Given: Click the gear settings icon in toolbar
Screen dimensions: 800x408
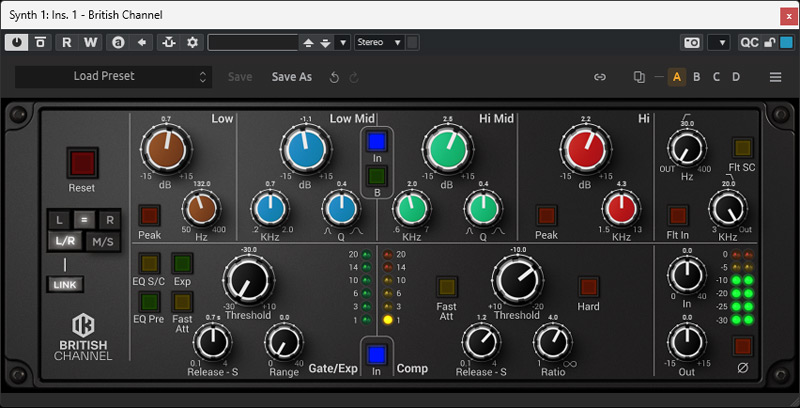Looking at the screenshot, I should [192, 42].
